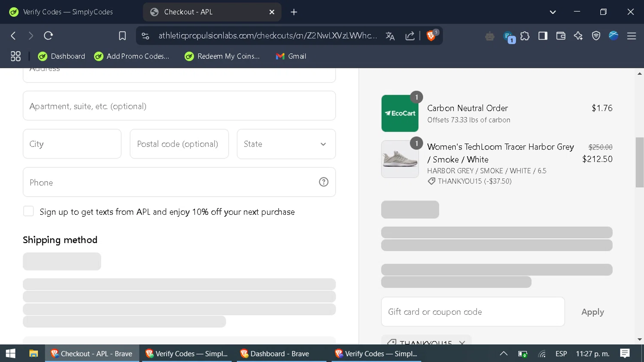Show hidden system tray icons
This screenshot has height=362, width=644.
pyautogui.click(x=504, y=353)
